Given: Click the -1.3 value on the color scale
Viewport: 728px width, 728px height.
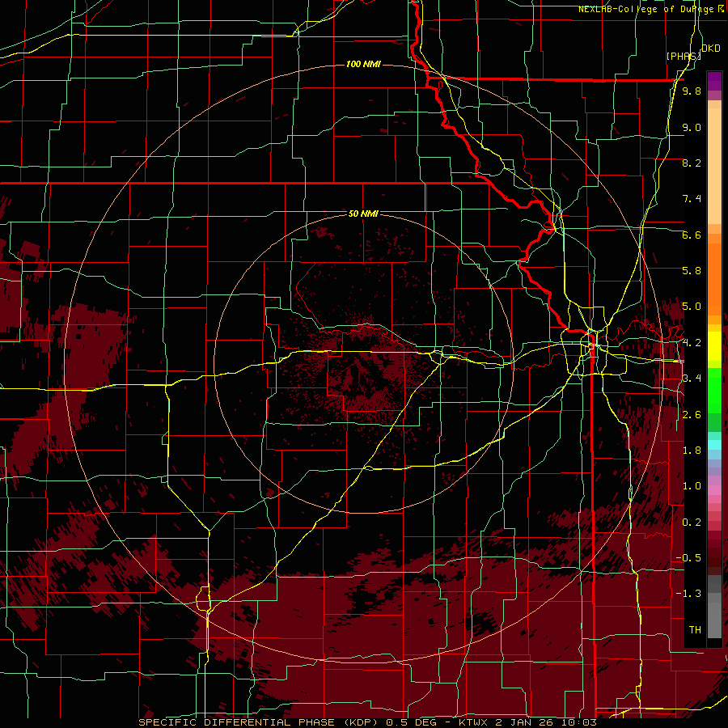Looking at the screenshot, I should coord(688,594).
